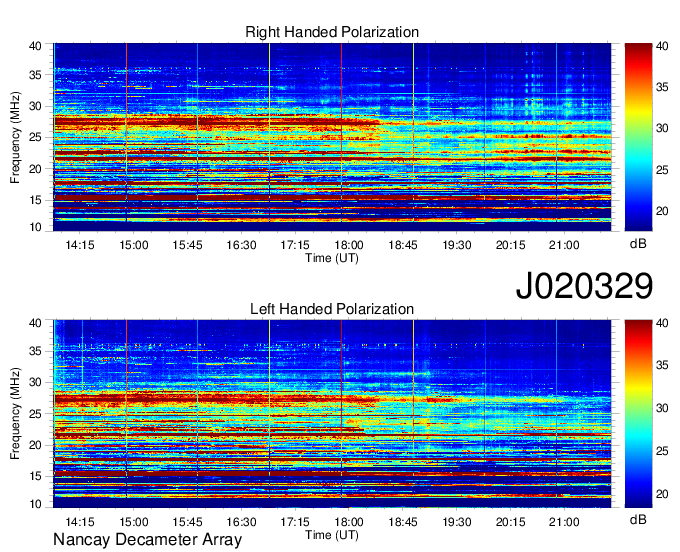Click the 20 dB label on Right Handed color bar

coord(662,211)
